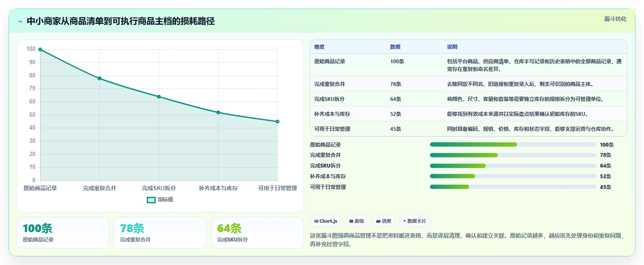Click the 原始商品记录 progress bar
The width and height of the screenshot is (644, 265).
513,144
